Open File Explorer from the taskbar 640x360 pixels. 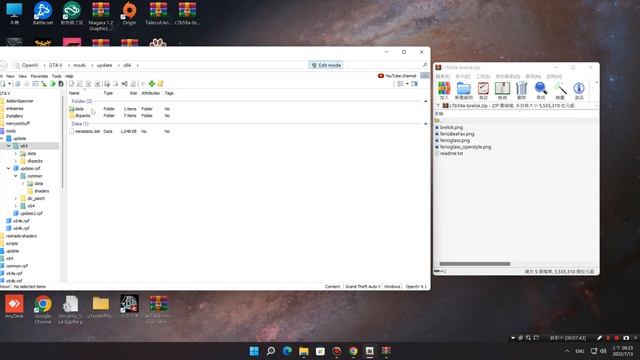[x=304, y=351]
